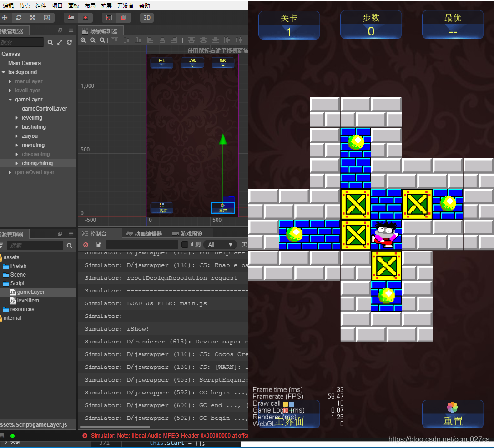The height and width of the screenshot is (448, 494).
Task: Enable the 正则 regex checkbox
Action: 185,245
